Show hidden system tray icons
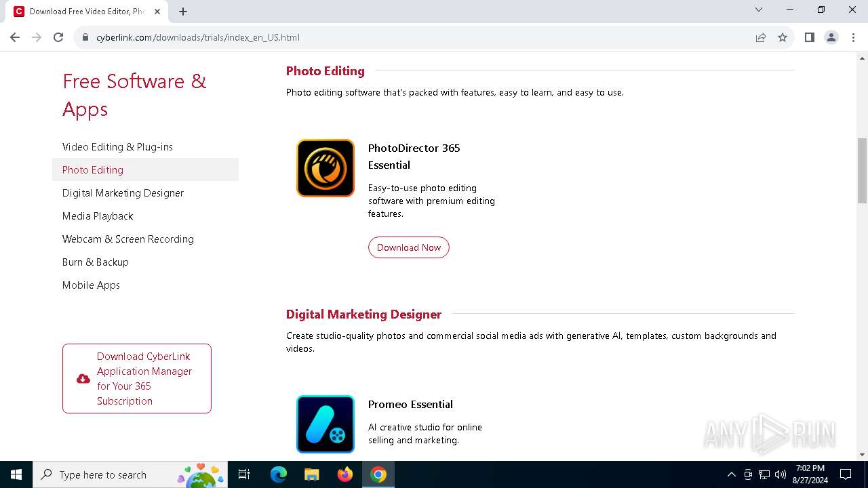The width and height of the screenshot is (868, 488). pos(731,474)
